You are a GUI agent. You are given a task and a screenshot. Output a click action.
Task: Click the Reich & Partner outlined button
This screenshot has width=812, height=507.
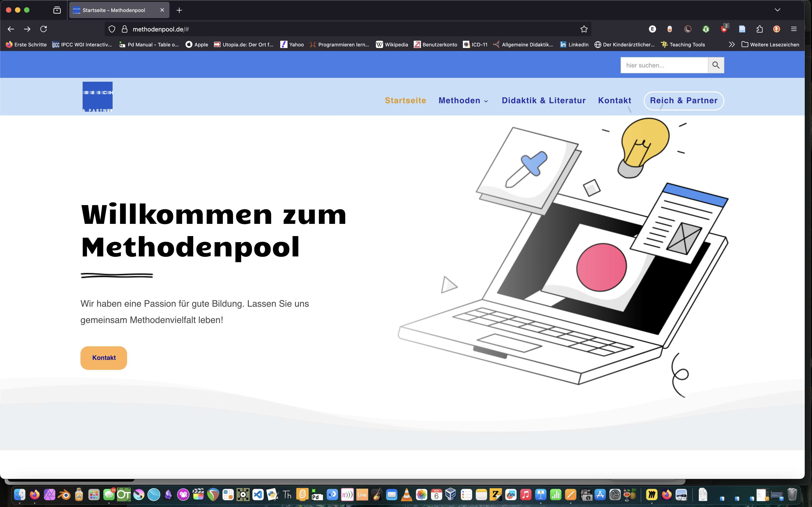click(x=684, y=100)
